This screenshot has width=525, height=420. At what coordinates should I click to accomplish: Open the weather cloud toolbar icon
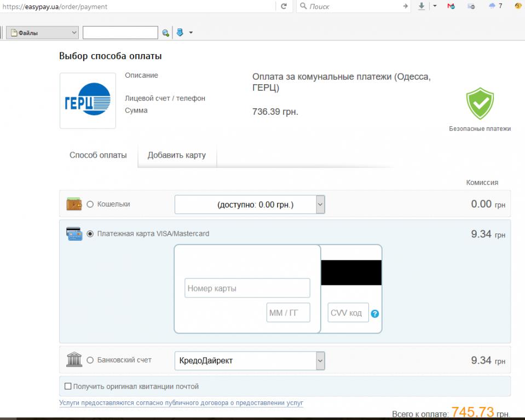492,7
